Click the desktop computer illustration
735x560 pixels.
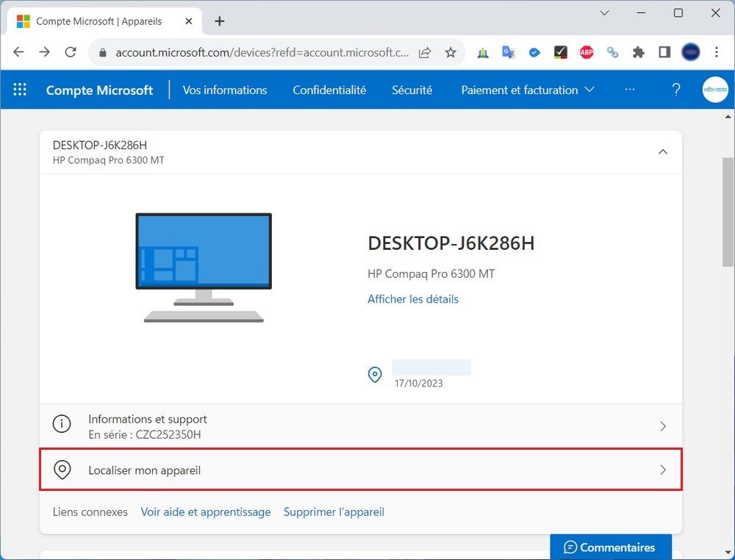[x=204, y=268]
